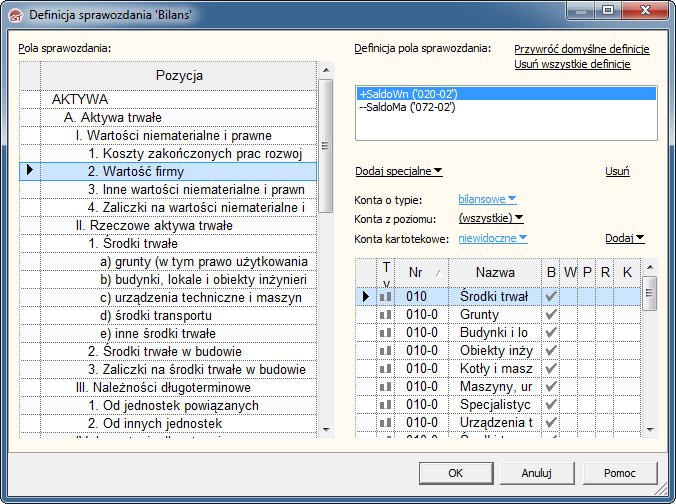This screenshot has height=504, width=676.
Task: Click the type icon in Budynki i lo row
Action: click(x=386, y=333)
